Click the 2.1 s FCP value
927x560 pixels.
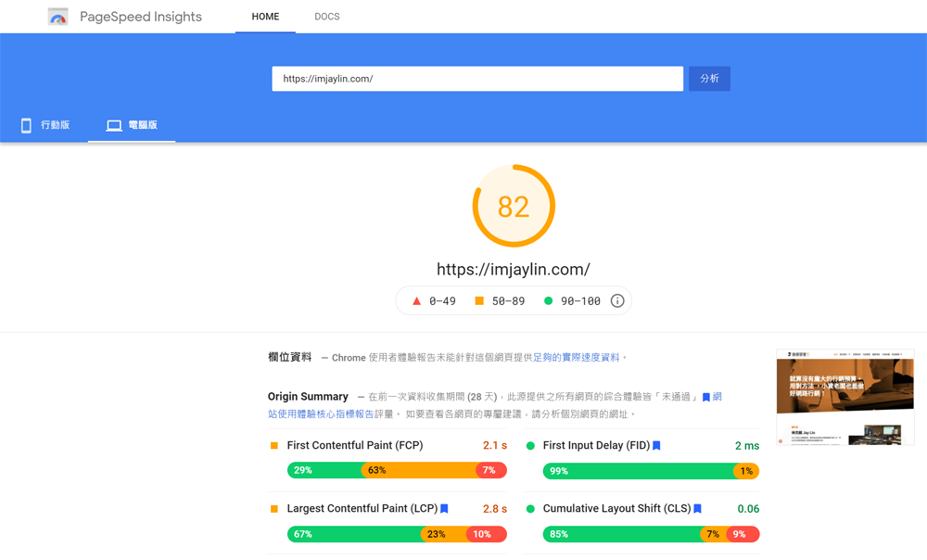(x=495, y=445)
